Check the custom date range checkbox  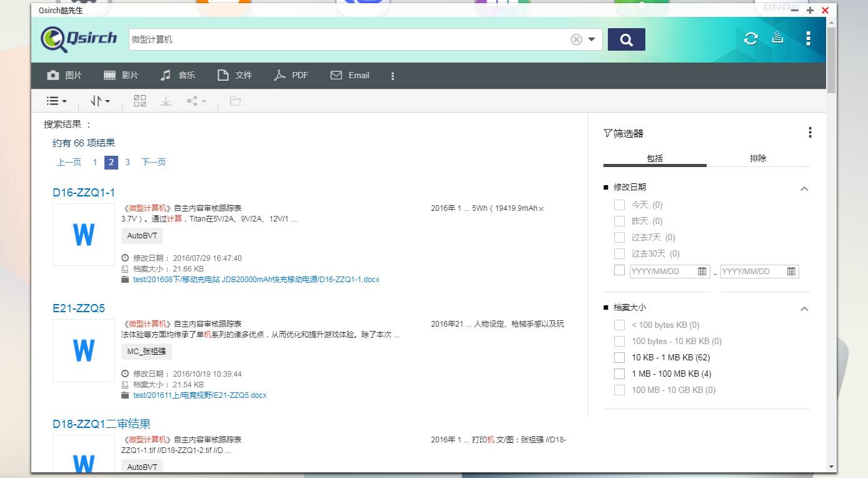(x=619, y=270)
